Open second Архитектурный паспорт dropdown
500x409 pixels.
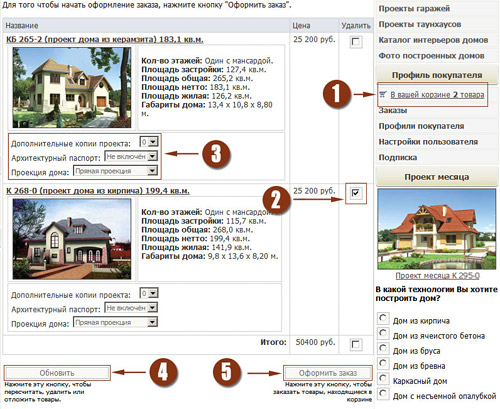tap(131, 307)
